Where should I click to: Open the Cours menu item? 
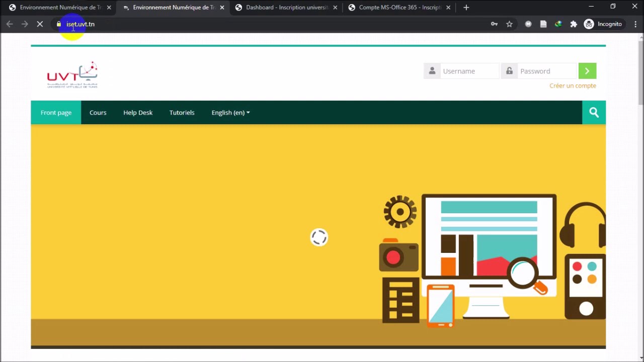tap(98, 113)
